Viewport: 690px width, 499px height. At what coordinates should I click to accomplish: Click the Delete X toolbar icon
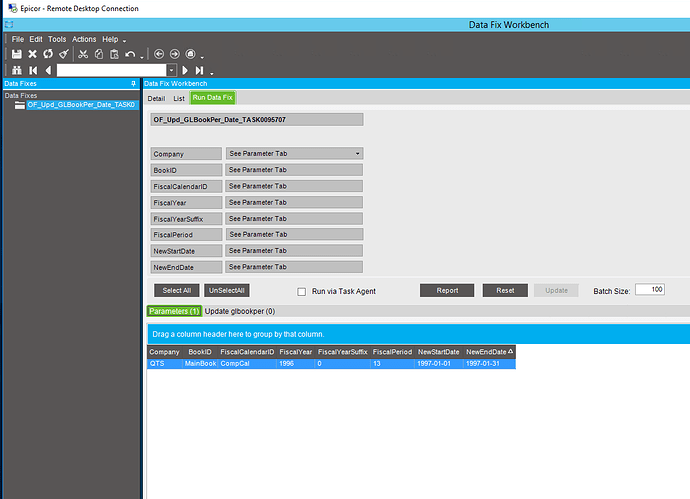click(33, 54)
